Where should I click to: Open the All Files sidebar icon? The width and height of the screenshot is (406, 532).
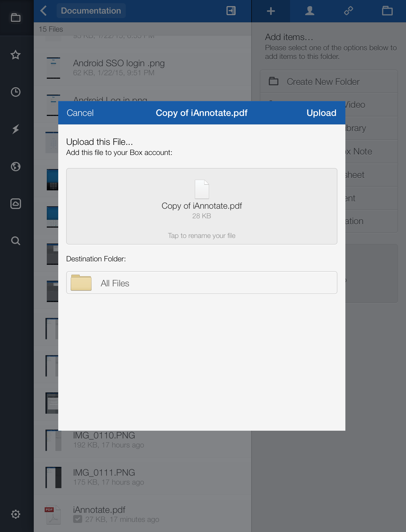coord(16,18)
